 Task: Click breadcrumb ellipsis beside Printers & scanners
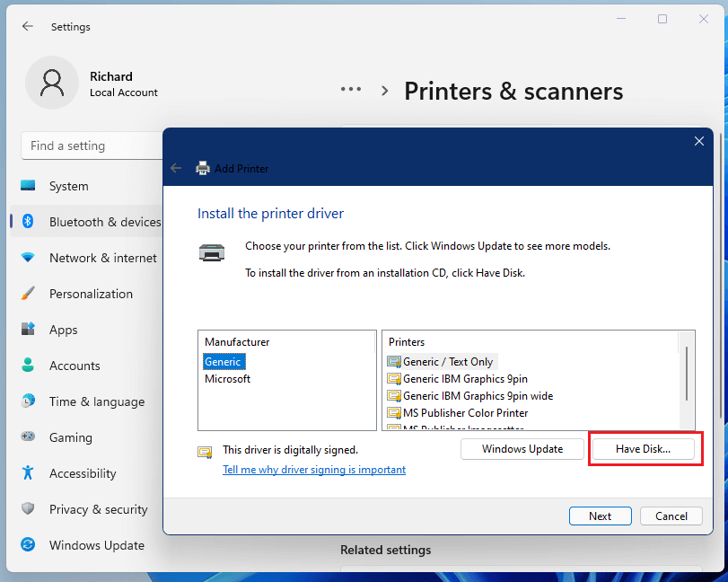point(350,89)
